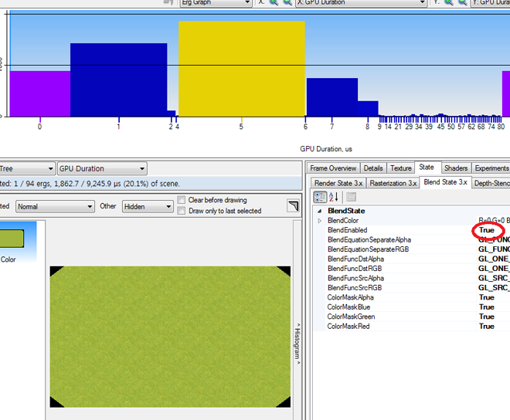Select the short blue erg 8 bar
The height and width of the screenshot is (420, 510).
(x=368, y=109)
